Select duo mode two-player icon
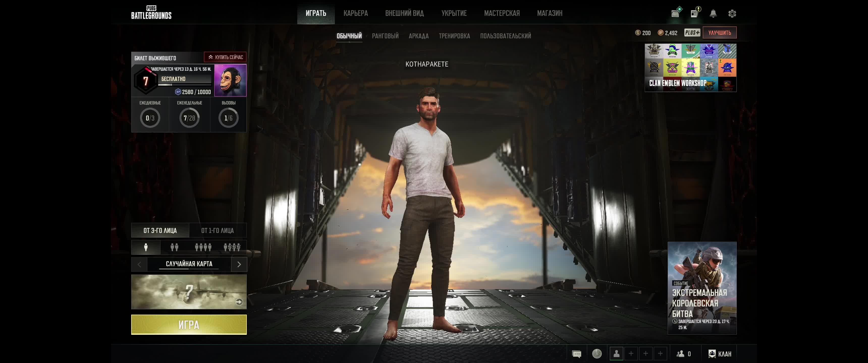 point(174,248)
